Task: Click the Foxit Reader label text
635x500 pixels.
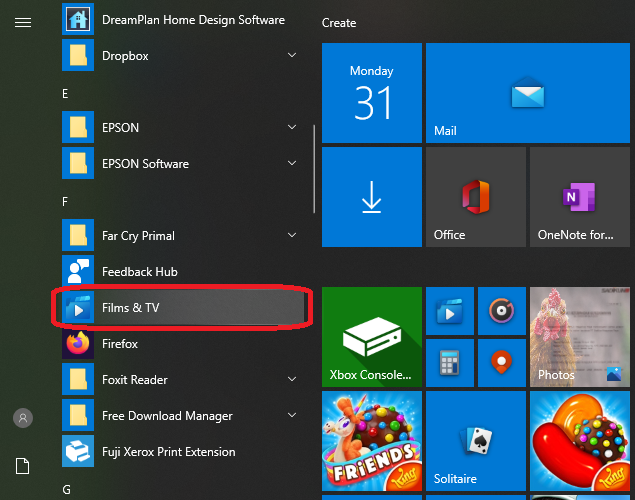Action: click(x=135, y=380)
